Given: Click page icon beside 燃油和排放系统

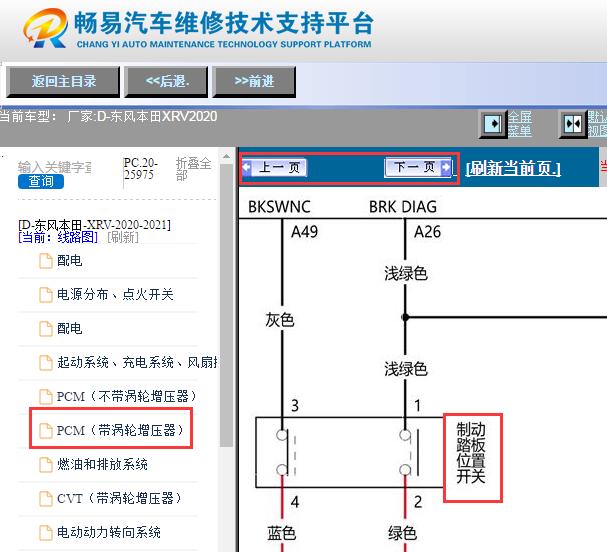Looking at the screenshot, I should (x=46, y=465).
